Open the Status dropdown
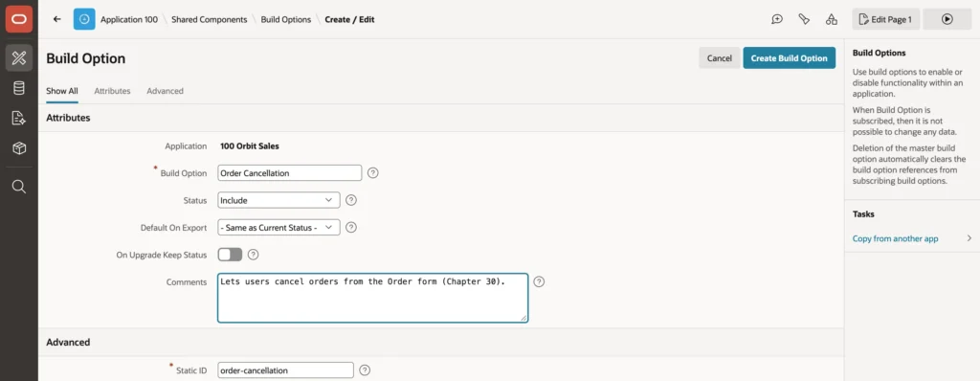The image size is (980, 381). pyautogui.click(x=278, y=200)
